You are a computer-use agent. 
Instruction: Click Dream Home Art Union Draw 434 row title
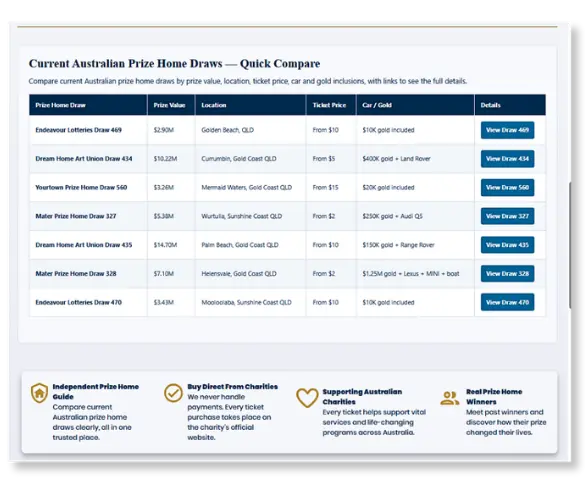84,159
